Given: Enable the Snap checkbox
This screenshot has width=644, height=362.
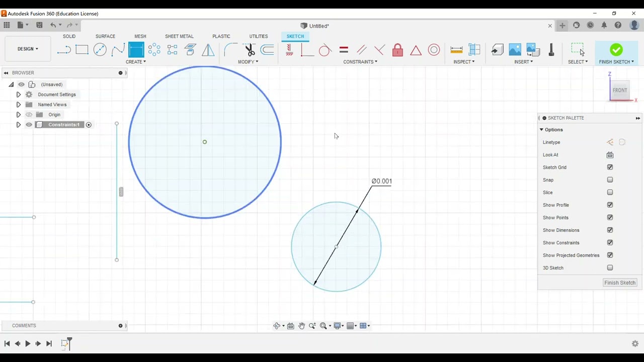Looking at the screenshot, I should tap(610, 180).
